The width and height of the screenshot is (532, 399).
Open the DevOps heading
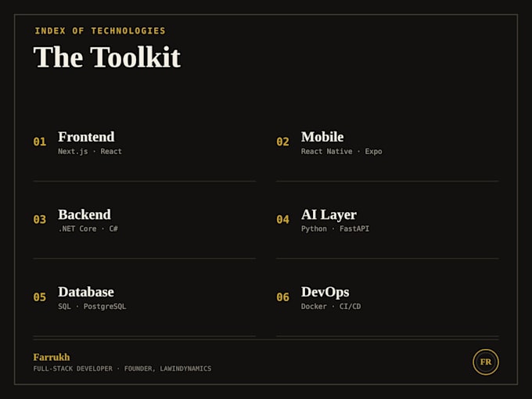[325, 293]
